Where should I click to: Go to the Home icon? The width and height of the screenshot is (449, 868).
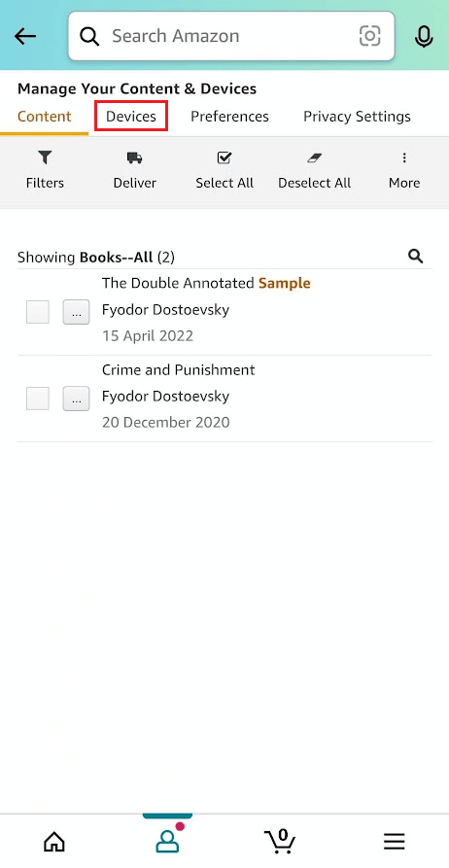point(53,842)
